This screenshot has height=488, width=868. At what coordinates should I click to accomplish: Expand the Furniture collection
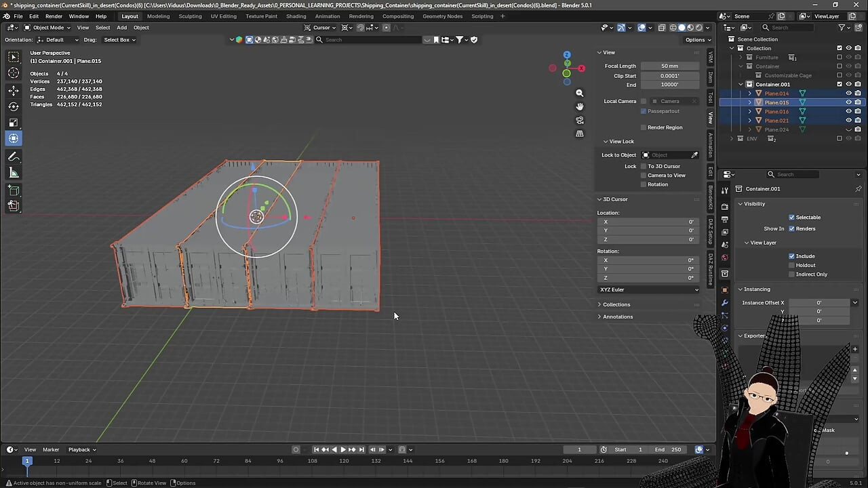click(x=741, y=58)
